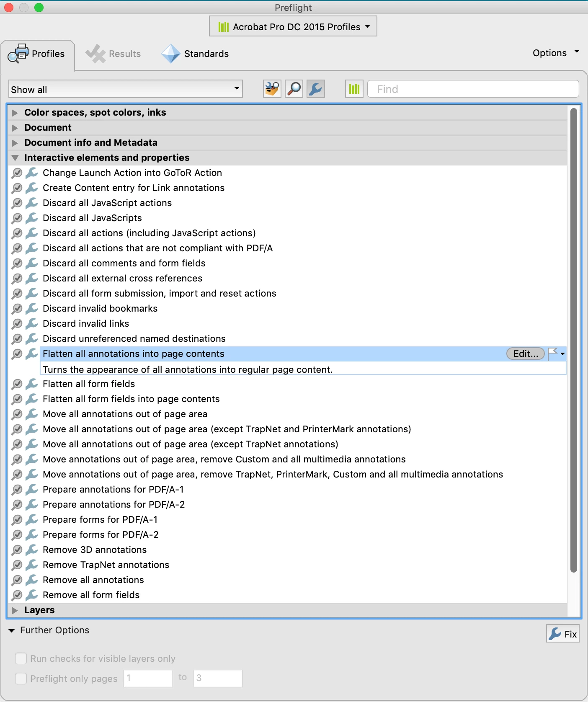Viewport: 588px width, 702px height.
Task: Expand Document info and Metadata group
Action: [x=15, y=143]
